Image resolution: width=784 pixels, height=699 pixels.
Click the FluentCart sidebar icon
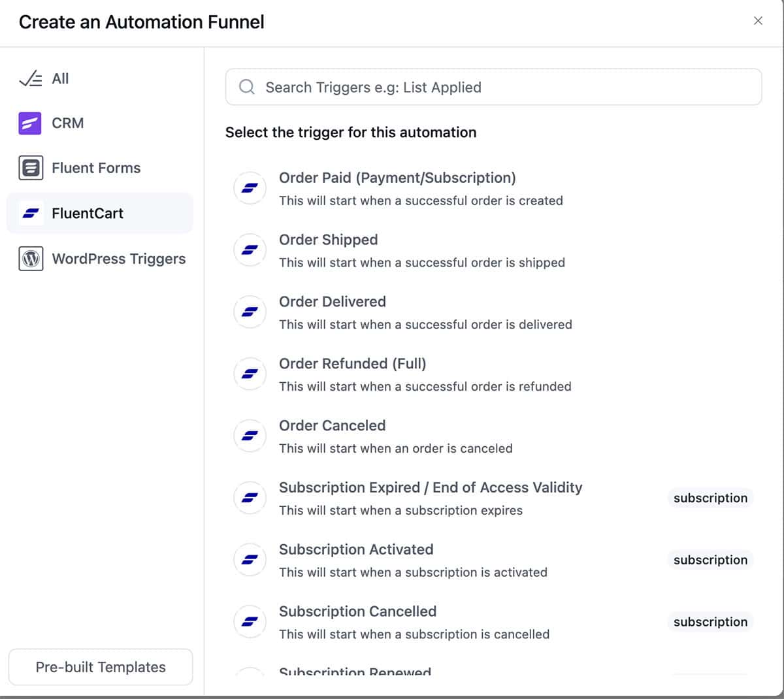(31, 214)
